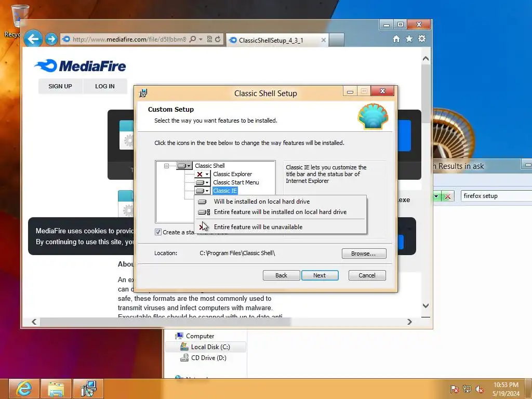Open Internet Explorer from the taskbar
Screen dimensions: 532x399
[x=24, y=389]
